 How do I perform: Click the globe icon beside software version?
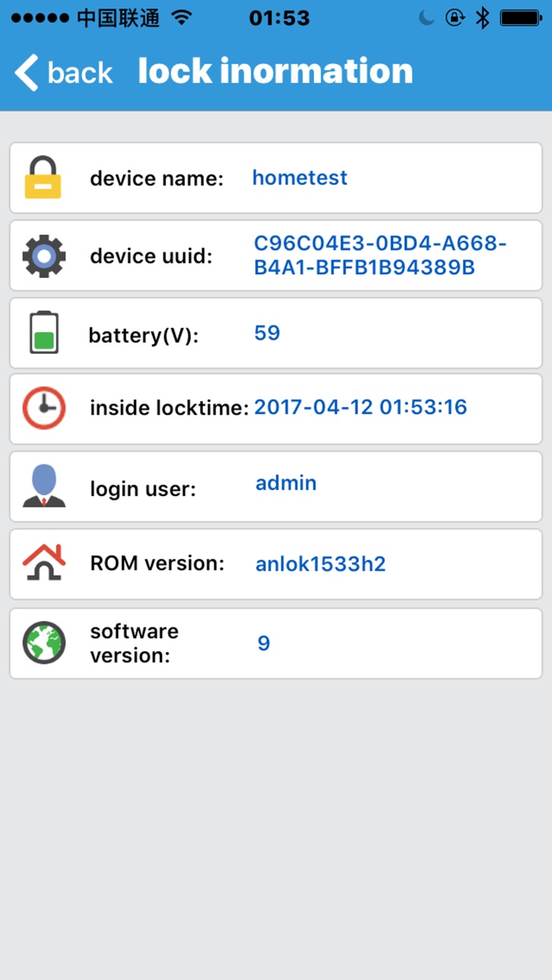[44, 643]
